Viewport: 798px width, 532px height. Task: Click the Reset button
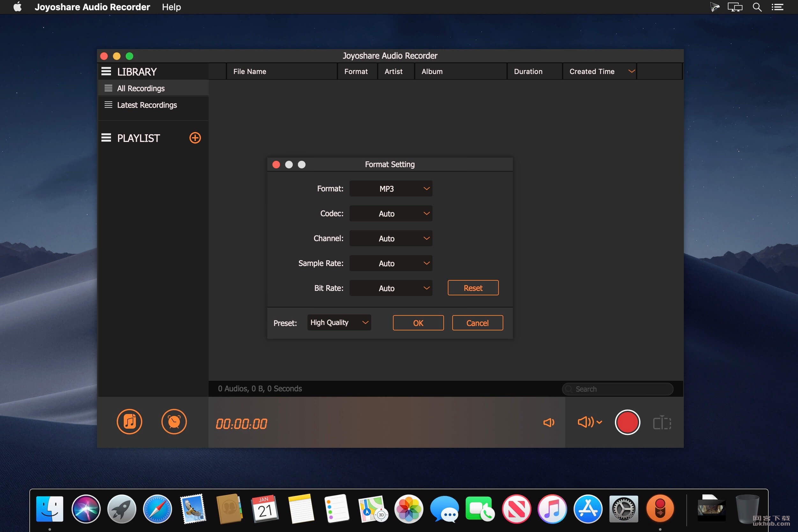(473, 288)
